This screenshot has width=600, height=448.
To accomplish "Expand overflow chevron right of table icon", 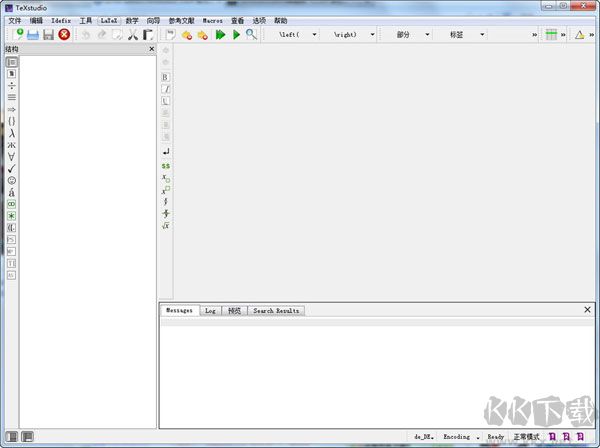I will tap(563, 35).
